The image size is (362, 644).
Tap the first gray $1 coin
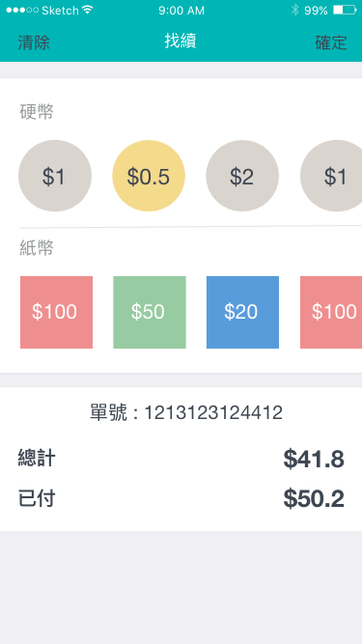(55, 176)
